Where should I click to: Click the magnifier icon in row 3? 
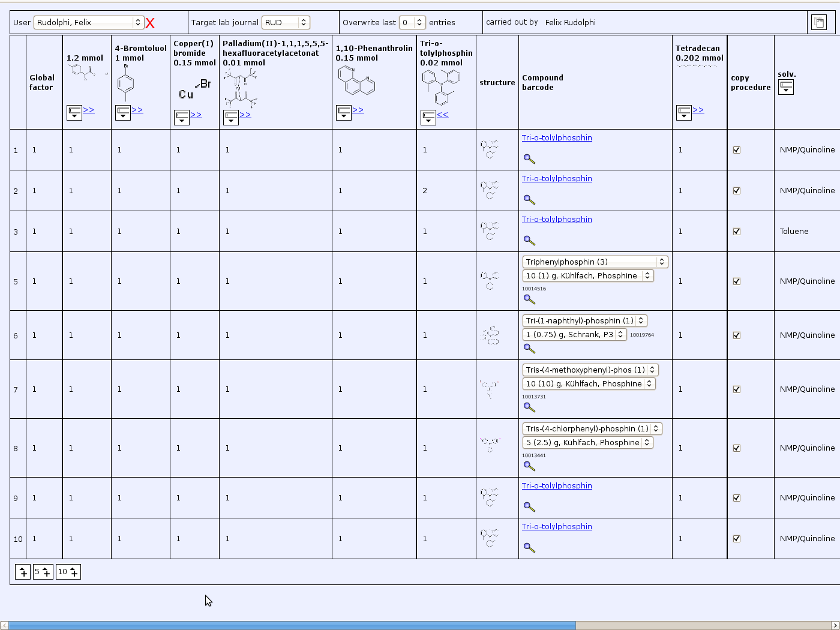coord(529,241)
